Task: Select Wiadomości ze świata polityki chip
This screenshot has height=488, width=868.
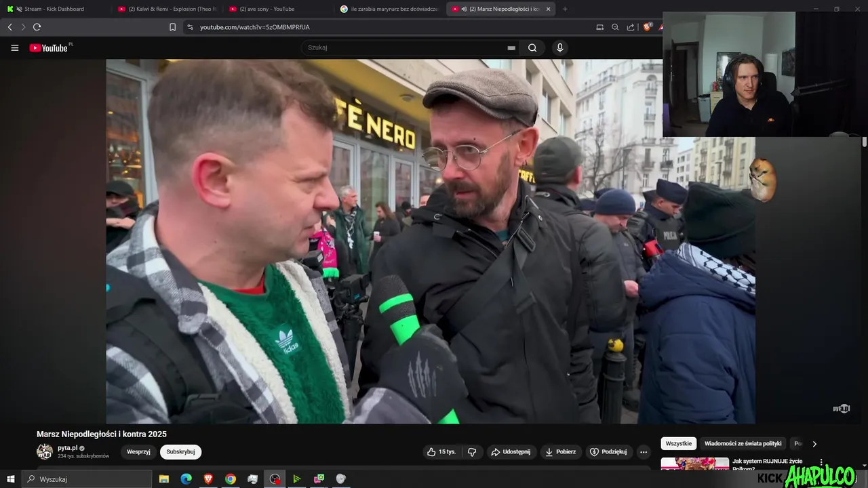Action: pyautogui.click(x=743, y=443)
